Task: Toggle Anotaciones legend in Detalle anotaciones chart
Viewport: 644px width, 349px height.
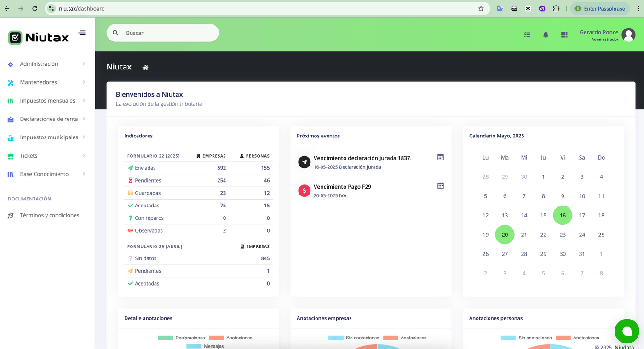Action: click(230, 338)
